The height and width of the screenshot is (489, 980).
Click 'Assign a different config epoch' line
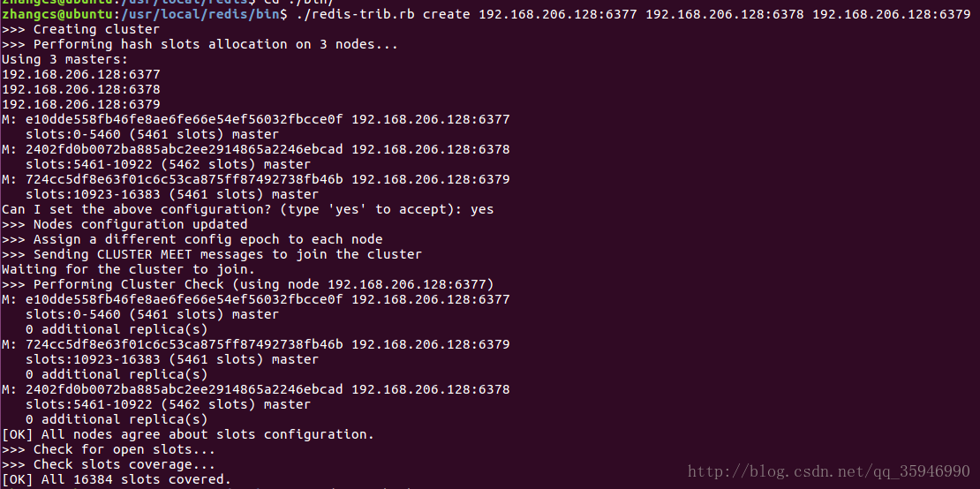point(192,239)
